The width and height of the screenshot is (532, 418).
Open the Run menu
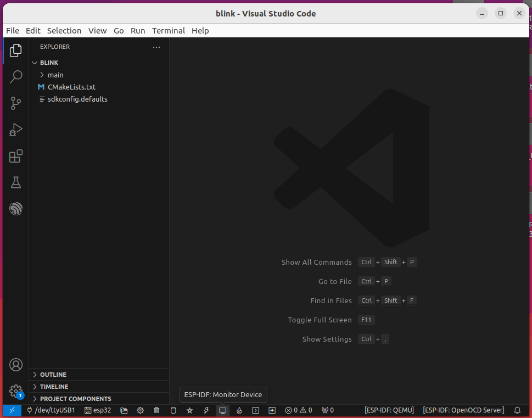click(x=138, y=31)
